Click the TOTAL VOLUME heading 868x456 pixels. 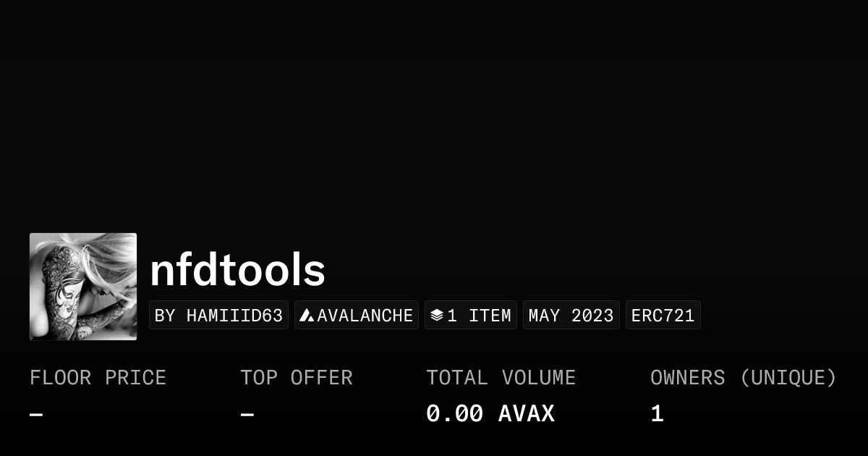[501, 378]
